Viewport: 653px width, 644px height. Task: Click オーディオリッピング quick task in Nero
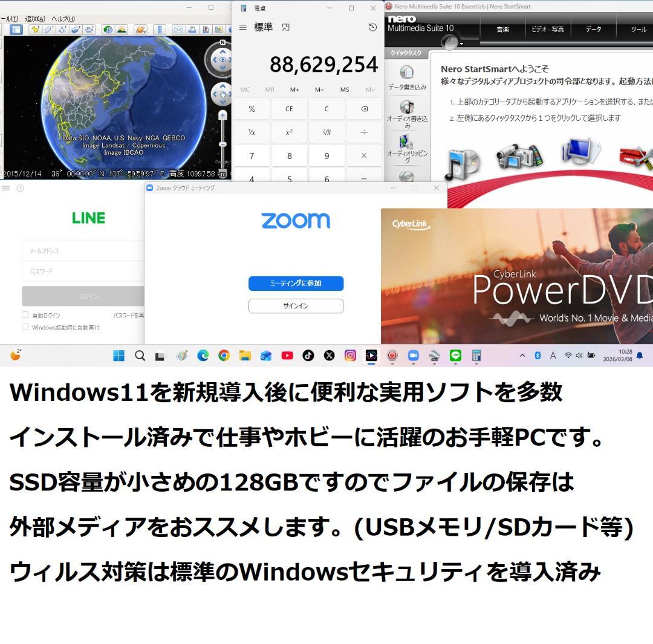tap(407, 149)
